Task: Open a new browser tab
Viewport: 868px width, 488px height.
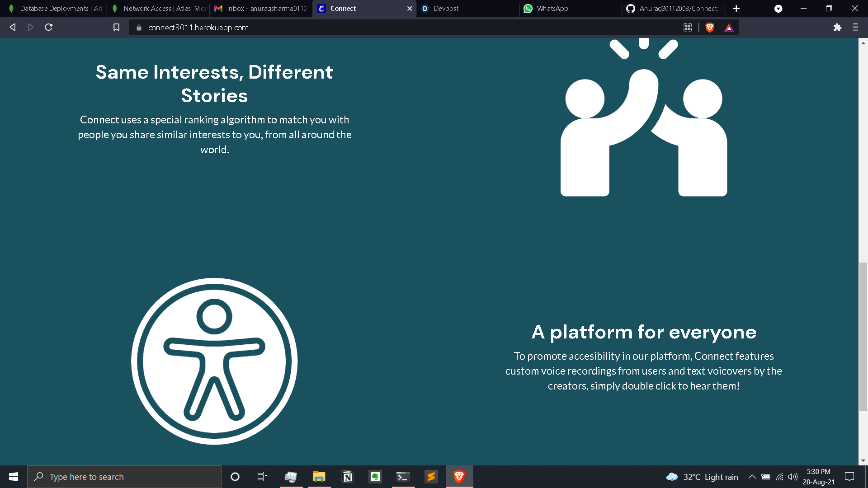Action: [x=736, y=9]
